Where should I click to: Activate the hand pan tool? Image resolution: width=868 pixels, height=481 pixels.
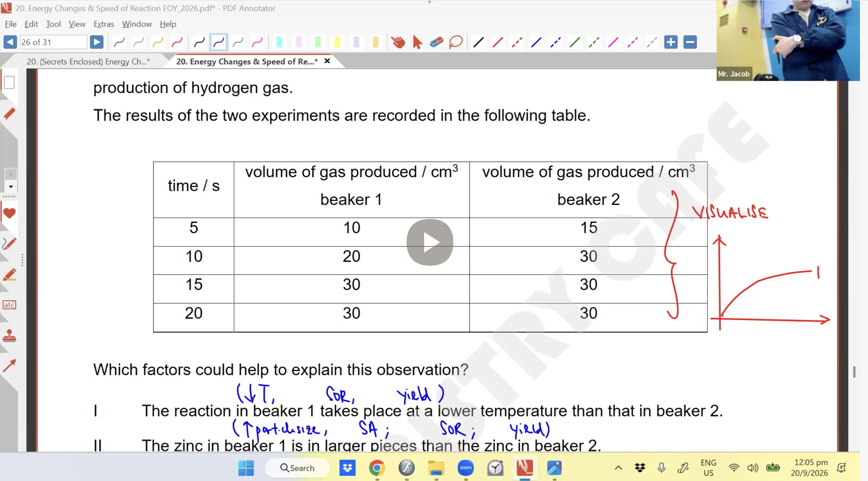point(398,42)
